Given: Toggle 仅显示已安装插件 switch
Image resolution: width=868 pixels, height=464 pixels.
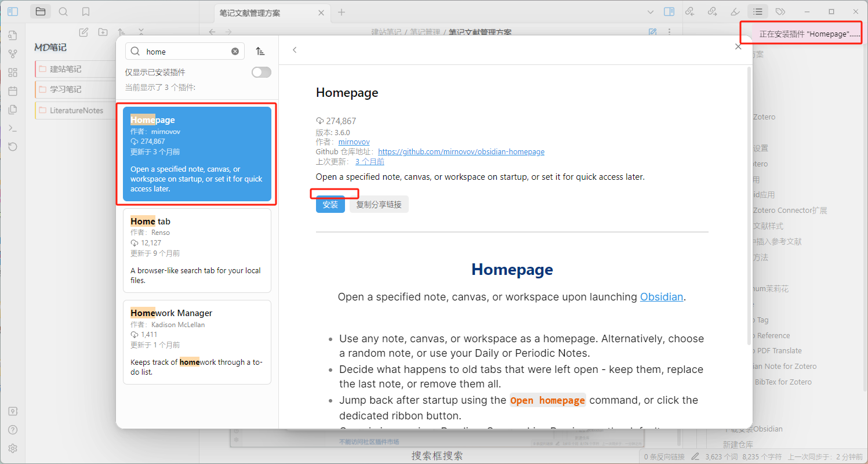Looking at the screenshot, I should point(262,72).
